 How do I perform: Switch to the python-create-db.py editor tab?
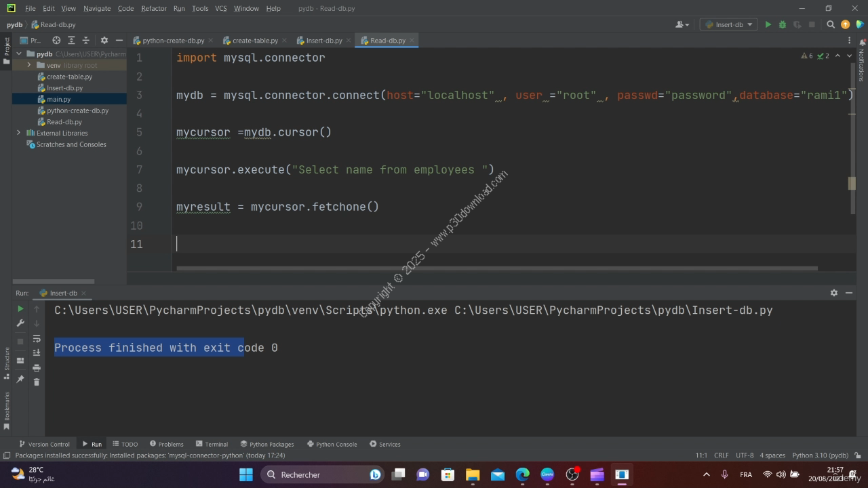coord(173,41)
